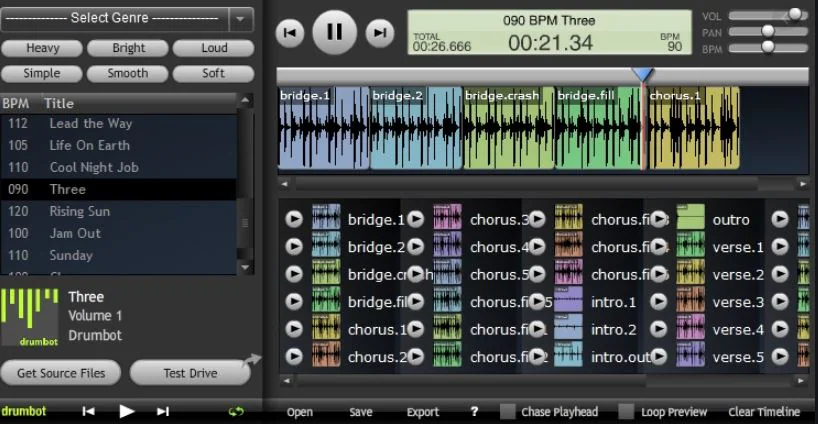Click Open in the bottom menu

pyautogui.click(x=299, y=412)
